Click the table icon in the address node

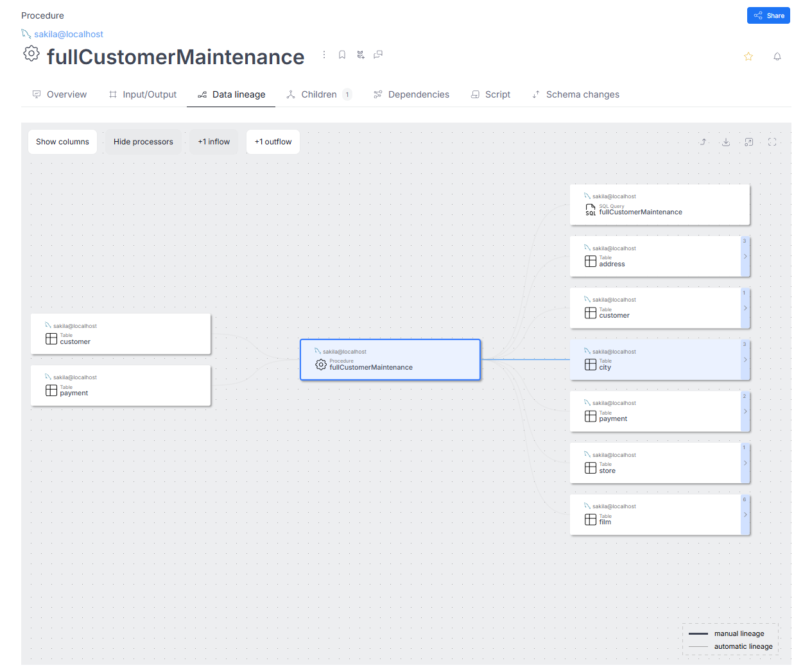pyautogui.click(x=591, y=261)
